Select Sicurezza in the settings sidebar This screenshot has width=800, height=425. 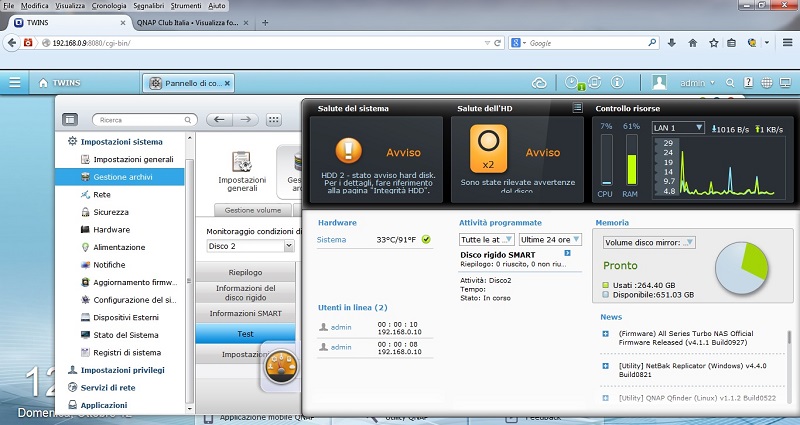tap(110, 212)
